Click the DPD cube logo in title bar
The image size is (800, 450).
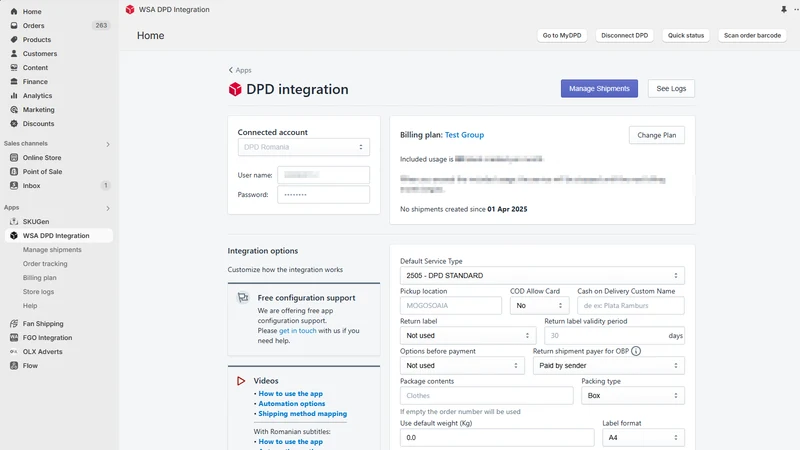(x=130, y=9)
